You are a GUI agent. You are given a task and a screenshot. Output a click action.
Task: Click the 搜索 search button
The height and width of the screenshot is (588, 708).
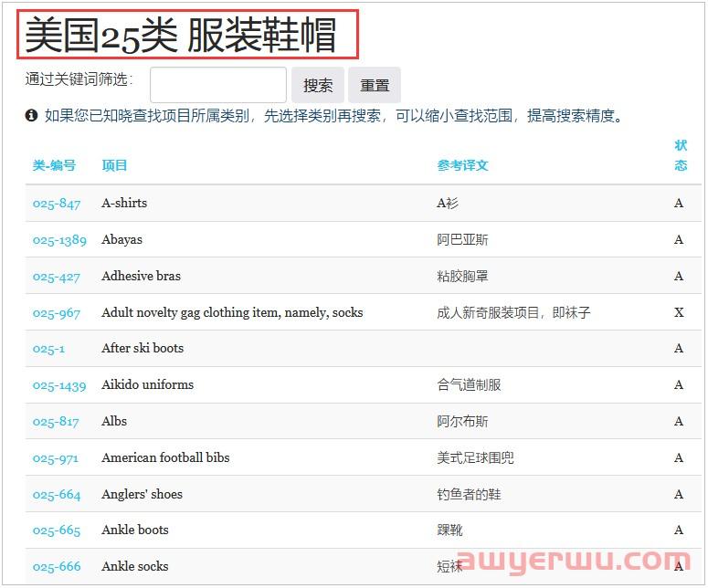pyautogui.click(x=318, y=85)
